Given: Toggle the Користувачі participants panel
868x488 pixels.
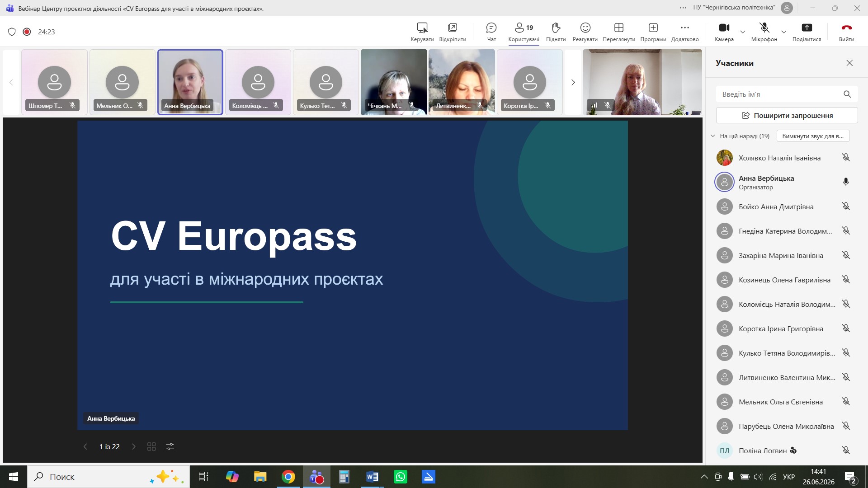Looking at the screenshot, I should click(524, 32).
